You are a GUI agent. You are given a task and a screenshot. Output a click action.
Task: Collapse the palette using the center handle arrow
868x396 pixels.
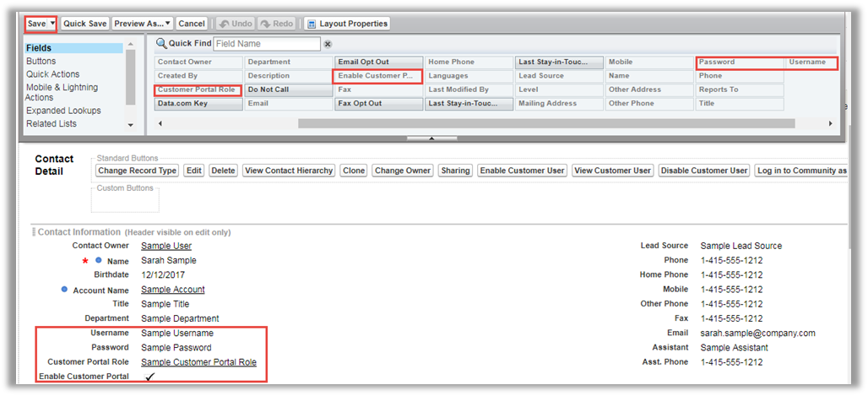(431, 138)
